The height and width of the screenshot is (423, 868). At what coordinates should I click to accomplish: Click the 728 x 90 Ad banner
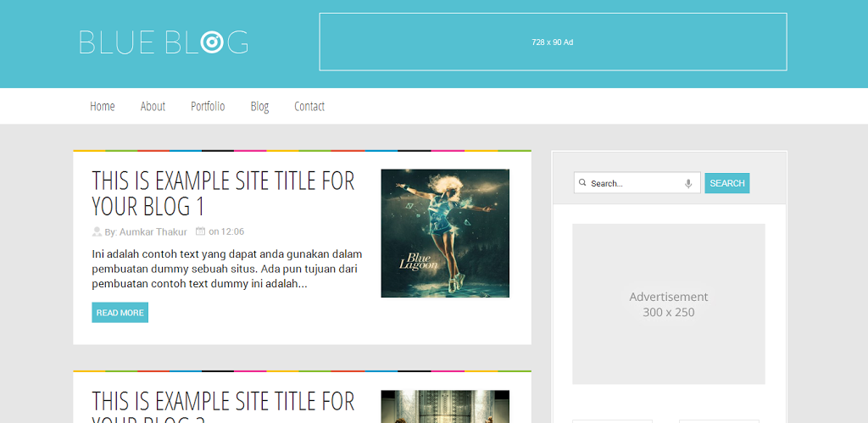[553, 42]
